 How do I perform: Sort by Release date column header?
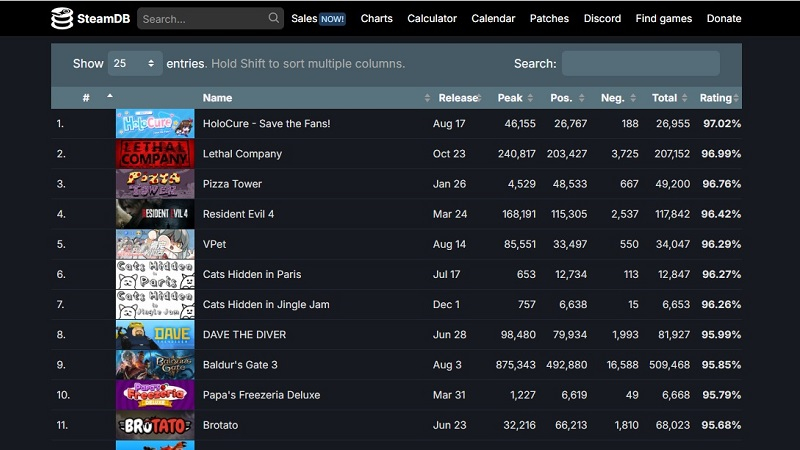458,98
